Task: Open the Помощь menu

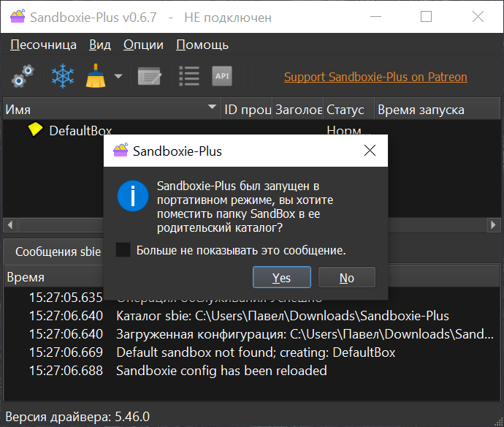Action: pos(202,45)
